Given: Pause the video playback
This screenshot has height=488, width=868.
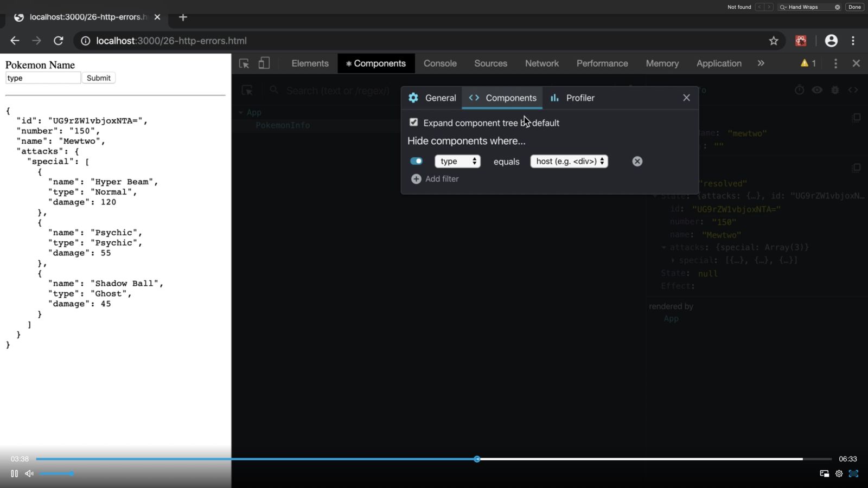Looking at the screenshot, I should (15, 473).
